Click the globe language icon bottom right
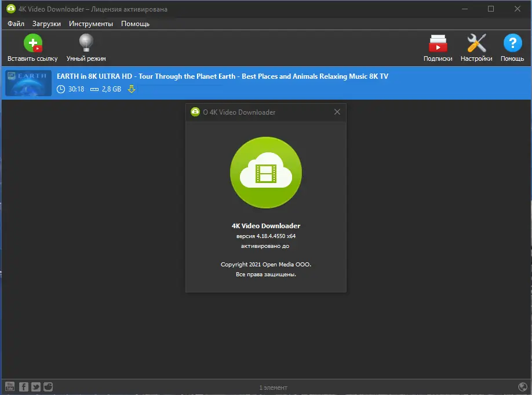 tap(523, 387)
